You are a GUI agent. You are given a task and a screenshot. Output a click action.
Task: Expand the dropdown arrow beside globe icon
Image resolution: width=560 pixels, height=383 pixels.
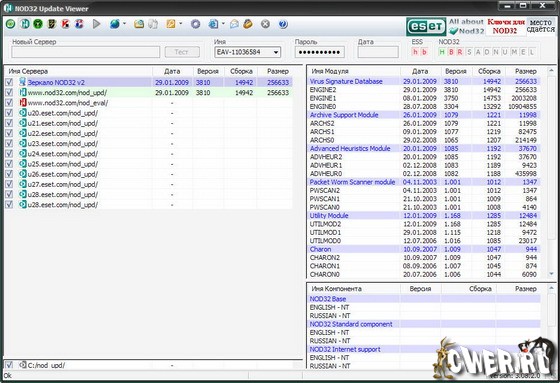[x=124, y=24]
